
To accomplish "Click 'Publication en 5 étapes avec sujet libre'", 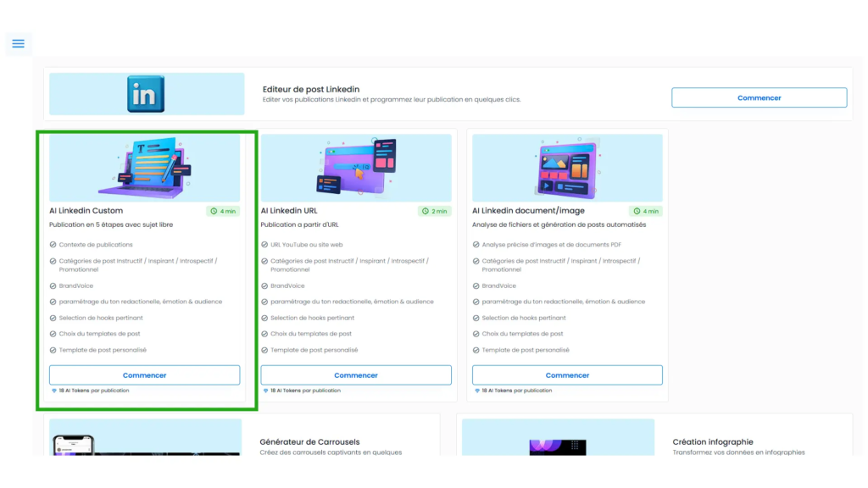I will 111,225.
